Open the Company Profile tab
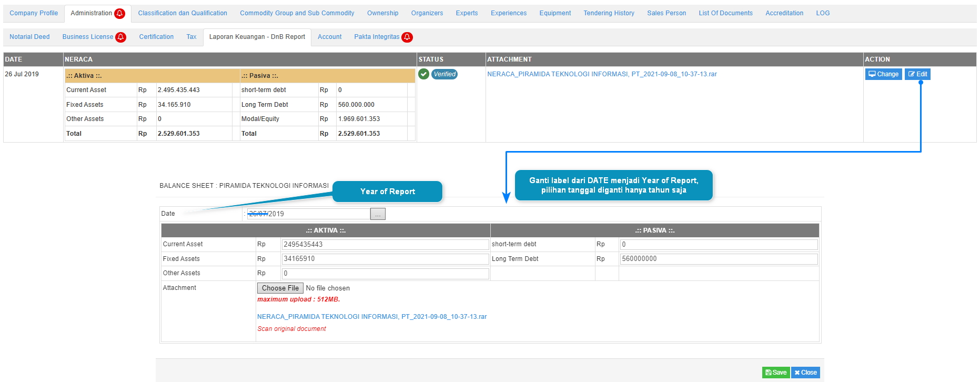Image resolution: width=980 pixels, height=382 pixels. [x=34, y=13]
